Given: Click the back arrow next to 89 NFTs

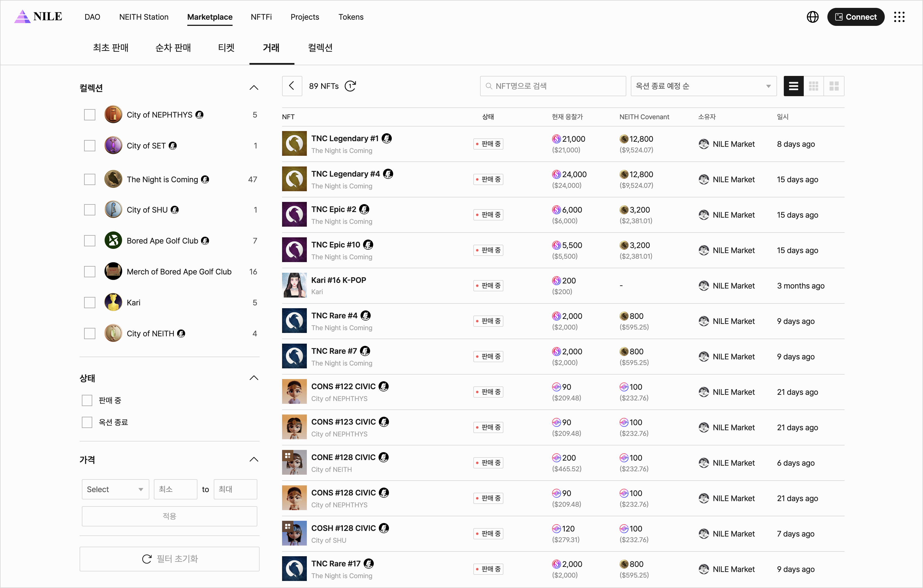Looking at the screenshot, I should (x=292, y=86).
